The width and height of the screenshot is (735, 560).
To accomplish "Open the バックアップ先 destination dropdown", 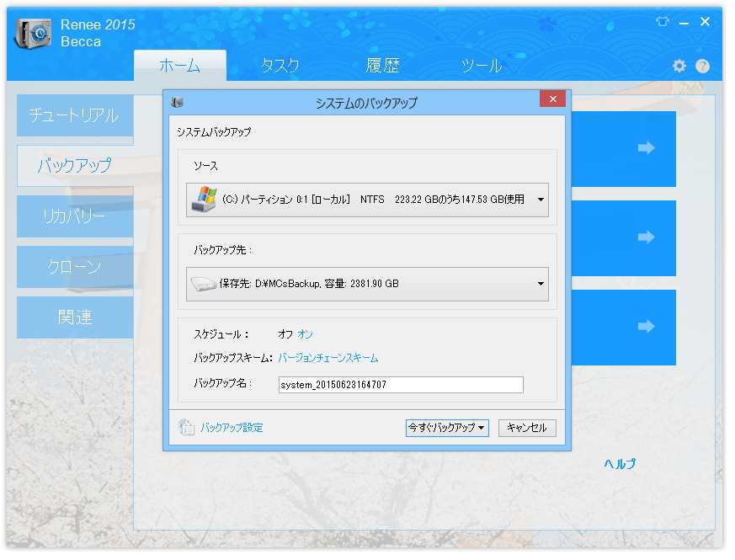I will click(542, 285).
